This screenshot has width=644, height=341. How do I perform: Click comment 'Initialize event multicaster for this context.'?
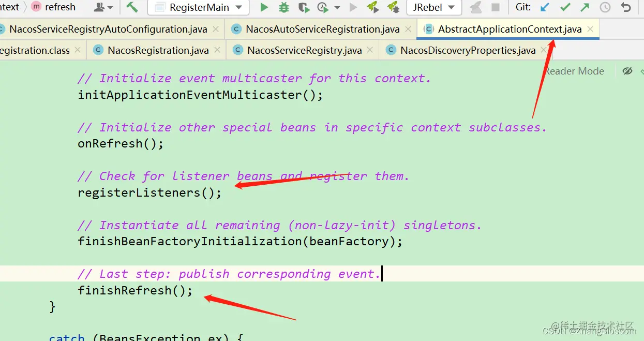coord(254,78)
